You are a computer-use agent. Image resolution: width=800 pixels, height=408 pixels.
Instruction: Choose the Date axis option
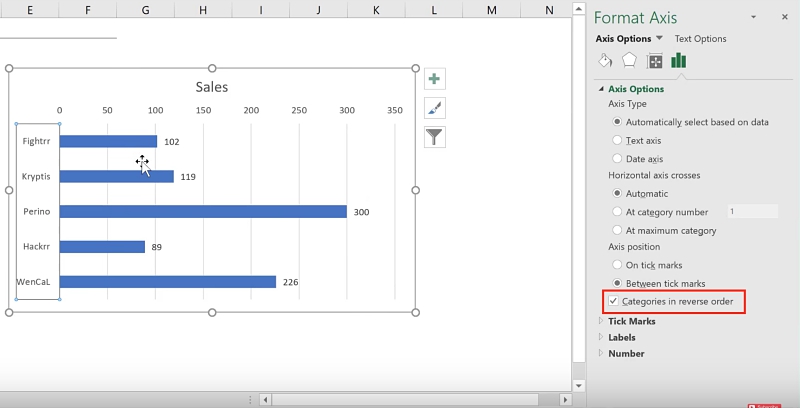tap(618, 159)
